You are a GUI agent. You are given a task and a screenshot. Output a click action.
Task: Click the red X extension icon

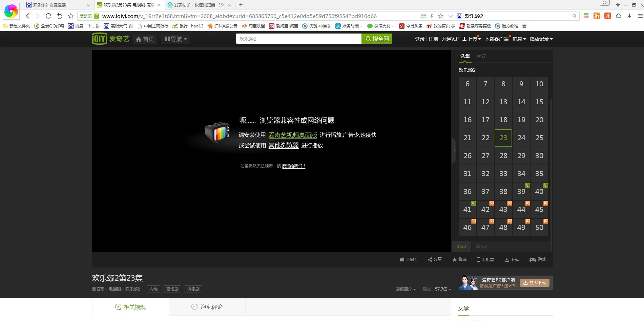(608, 16)
